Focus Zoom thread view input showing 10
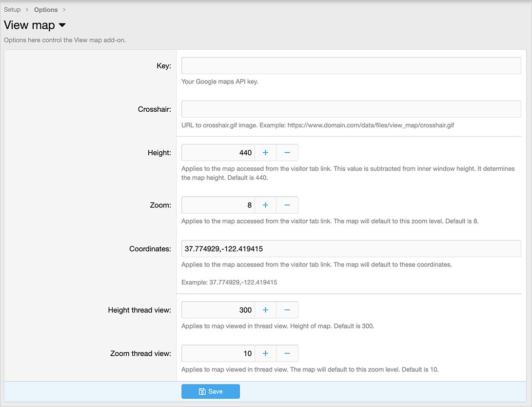 click(x=218, y=353)
